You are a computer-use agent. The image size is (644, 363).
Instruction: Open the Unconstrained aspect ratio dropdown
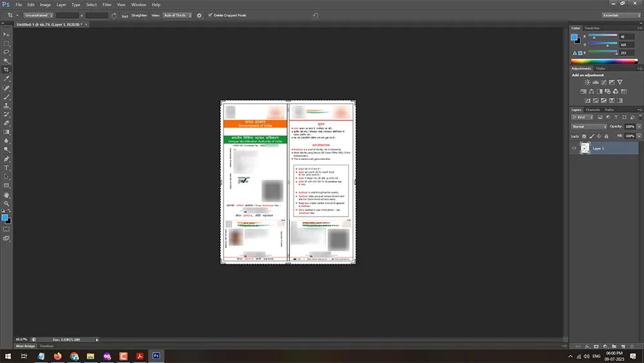[x=38, y=15]
